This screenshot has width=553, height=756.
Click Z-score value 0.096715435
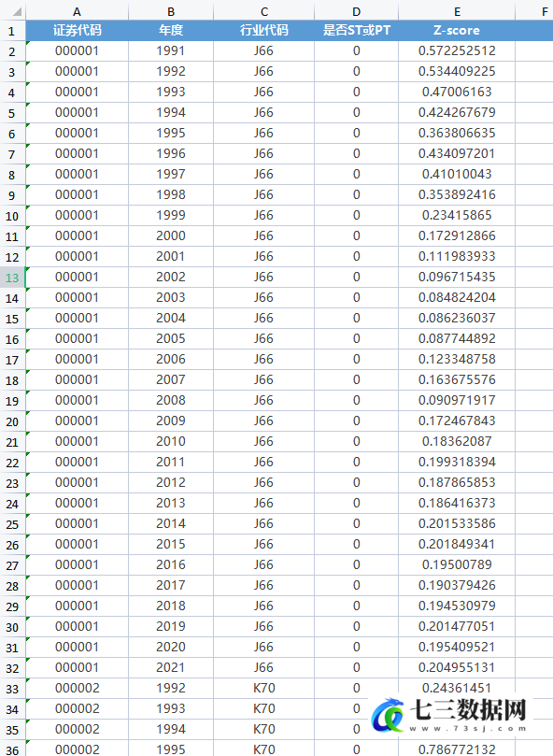pos(457,277)
